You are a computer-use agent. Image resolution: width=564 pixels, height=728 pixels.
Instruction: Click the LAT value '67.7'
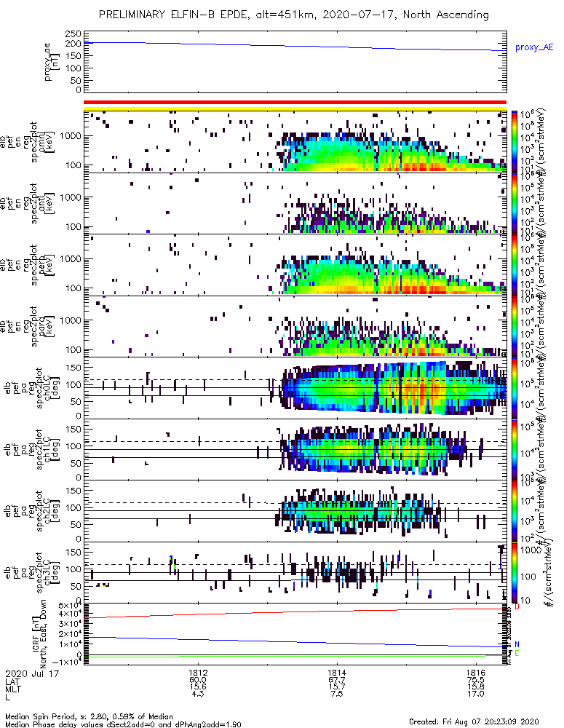pos(337,680)
